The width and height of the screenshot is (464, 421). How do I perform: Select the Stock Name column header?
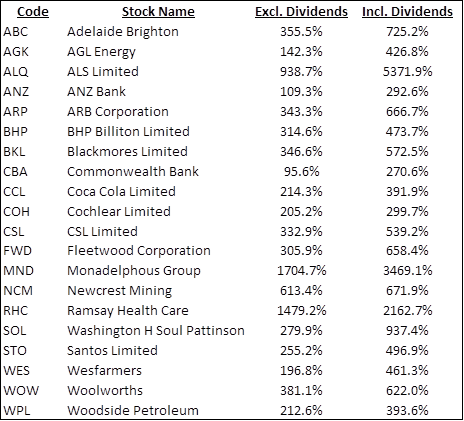158,12
